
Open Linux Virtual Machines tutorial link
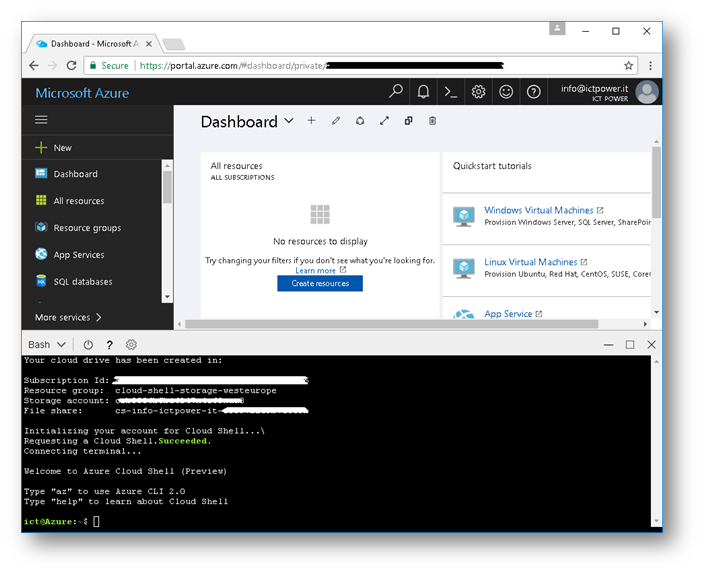(x=531, y=262)
